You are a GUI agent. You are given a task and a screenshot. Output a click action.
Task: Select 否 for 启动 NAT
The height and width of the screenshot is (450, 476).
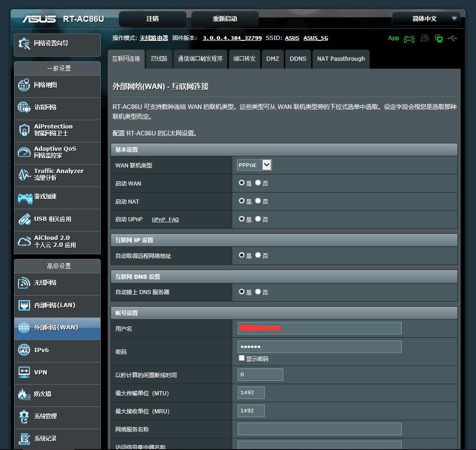pos(258,201)
